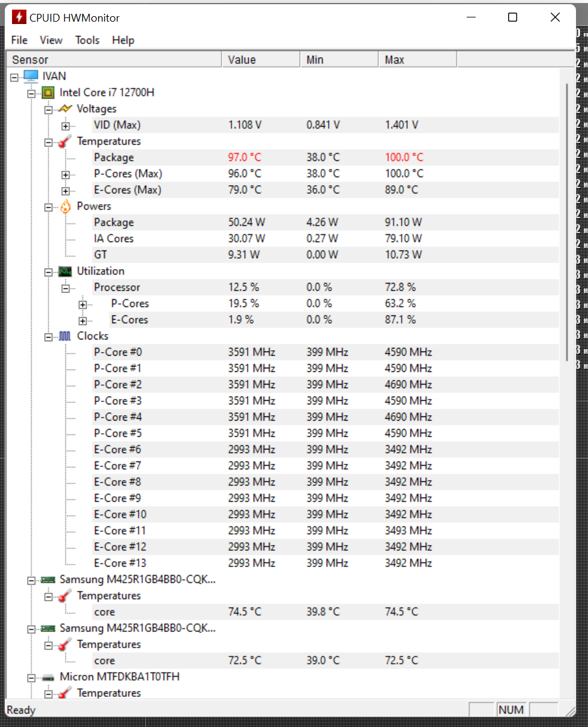
Task: Collapse the Processor utilization node
Action: click(x=65, y=288)
